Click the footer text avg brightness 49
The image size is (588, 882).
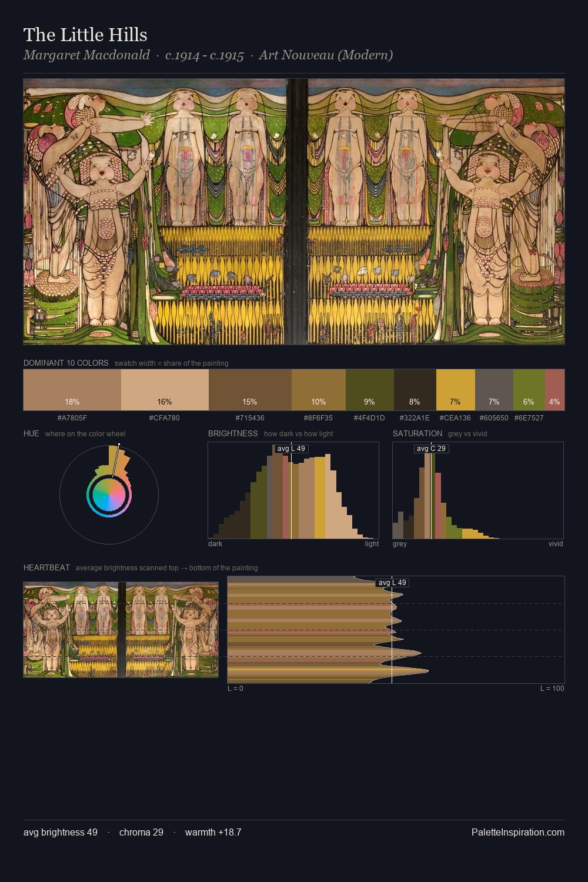[x=61, y=832]
